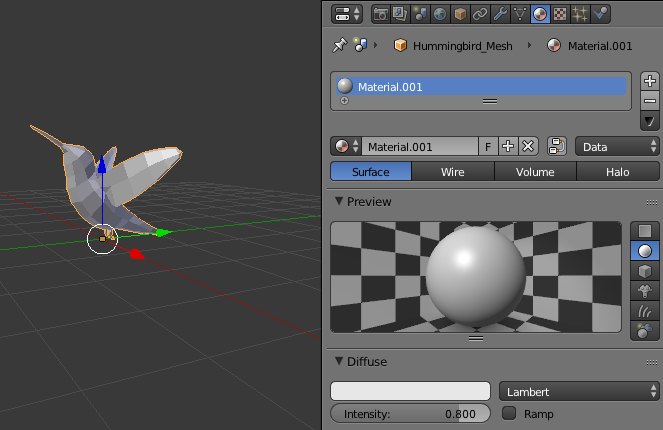Open the Object Constraints tab

tap(480, 14)
